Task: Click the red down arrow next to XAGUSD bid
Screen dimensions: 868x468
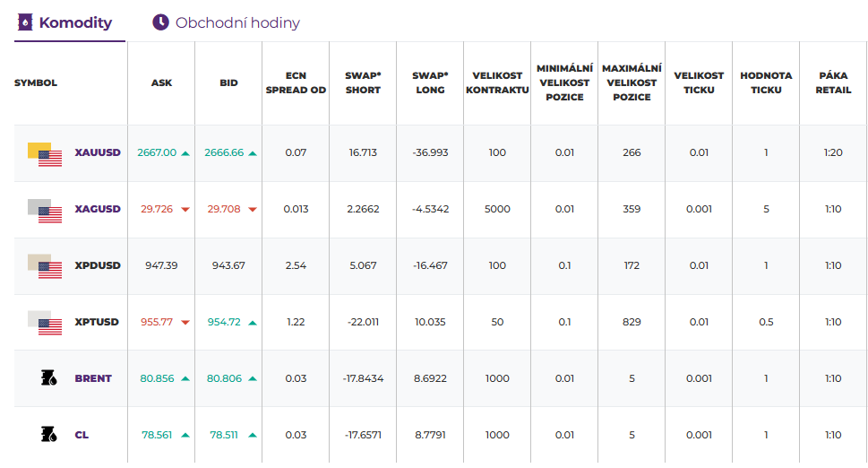Action: click(x=253, y=210)
